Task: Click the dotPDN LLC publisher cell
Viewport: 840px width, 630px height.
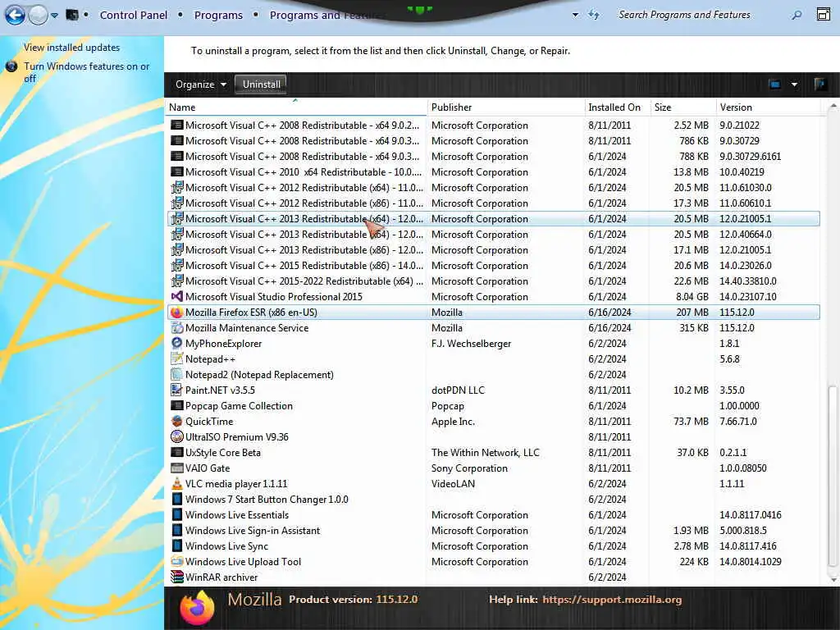Action: 458,390
